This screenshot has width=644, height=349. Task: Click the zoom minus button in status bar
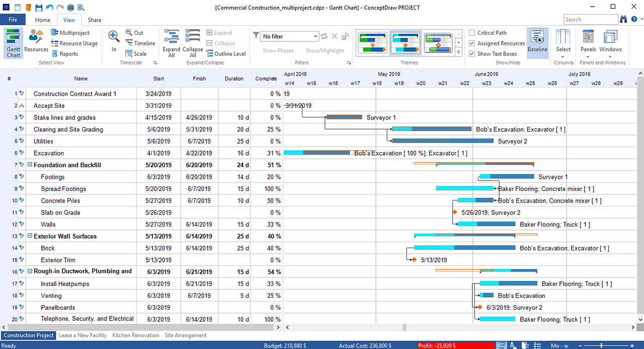tap(581, 345)
